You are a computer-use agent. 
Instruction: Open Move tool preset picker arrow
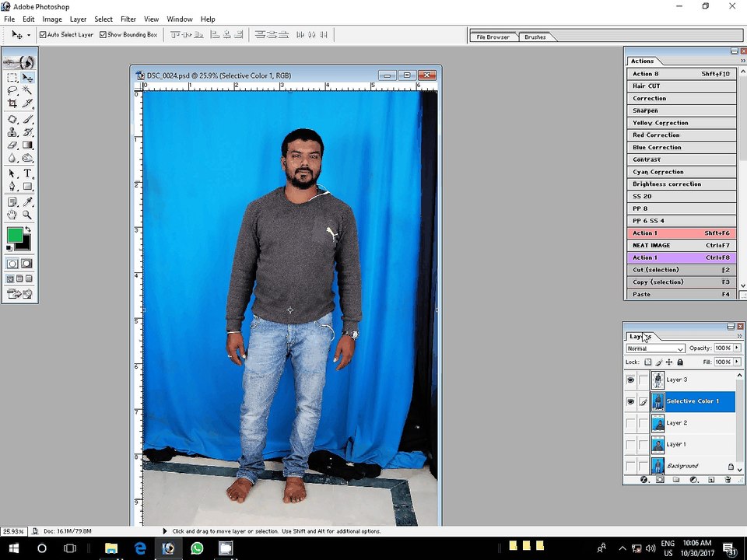(x=29, y=35)
